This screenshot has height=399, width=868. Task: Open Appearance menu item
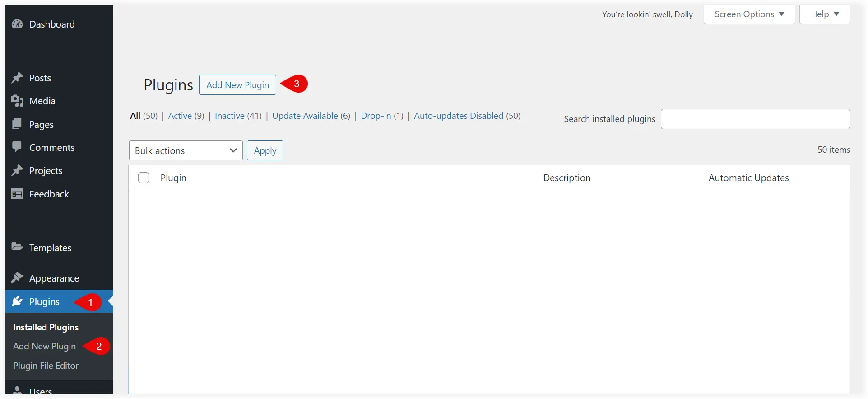click(x=54, y=278)
